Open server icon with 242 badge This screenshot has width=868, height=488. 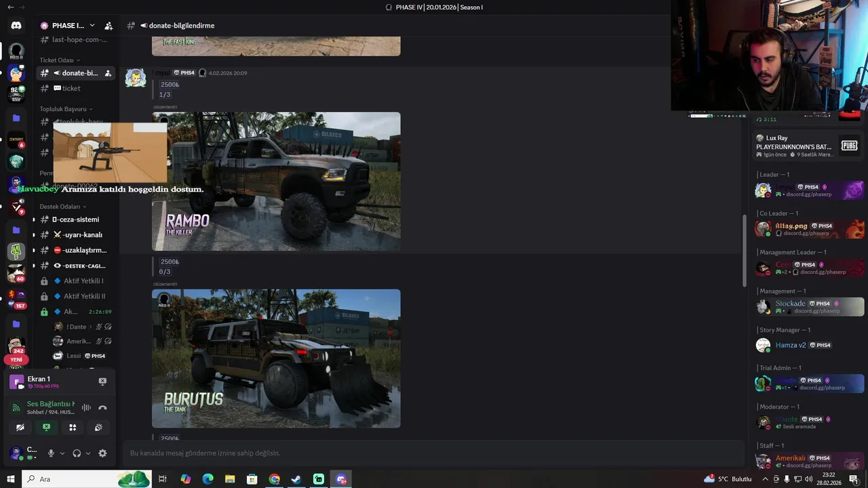[x=16, y=345]
